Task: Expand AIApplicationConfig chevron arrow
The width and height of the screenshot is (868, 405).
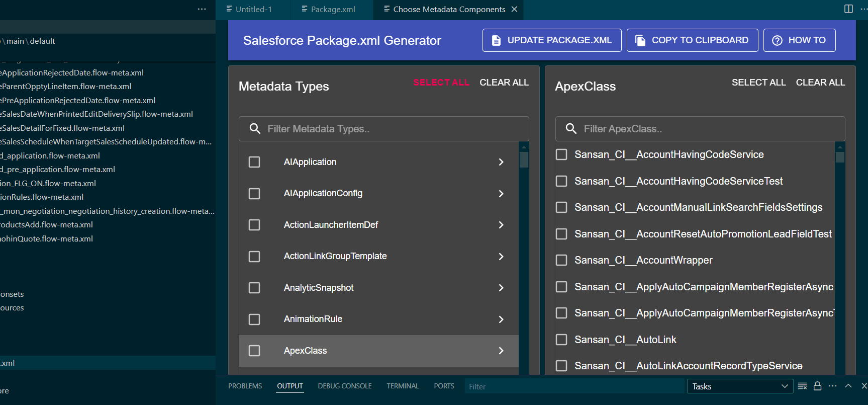Action: click(x=501, y=194)
